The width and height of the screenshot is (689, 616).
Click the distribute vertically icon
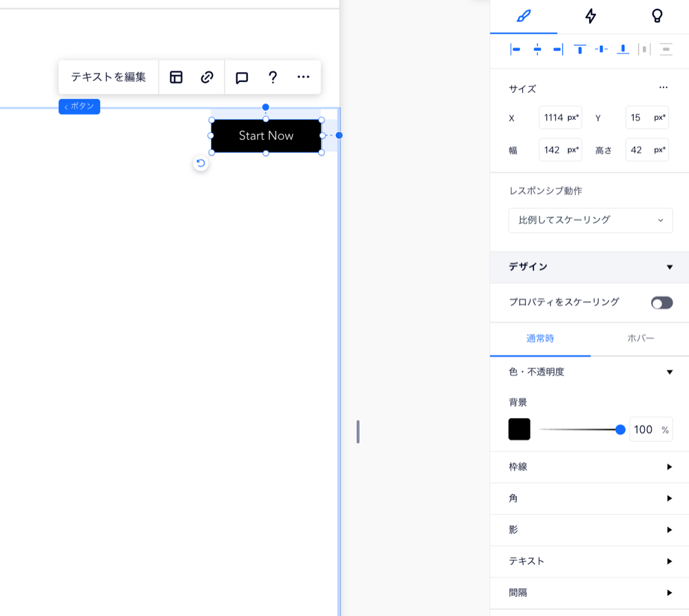pyautogui.click(x=666, y=49)
